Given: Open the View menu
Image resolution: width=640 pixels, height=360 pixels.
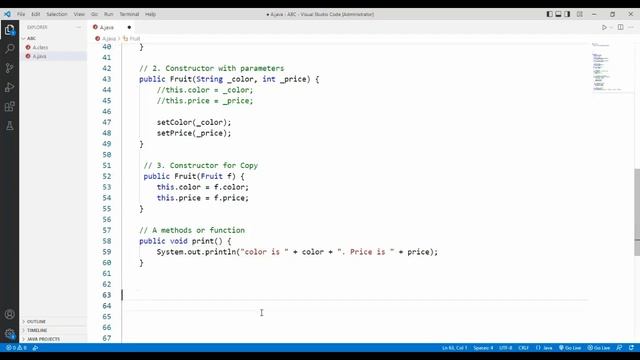Looking at the screenshot, I should 79,14.
